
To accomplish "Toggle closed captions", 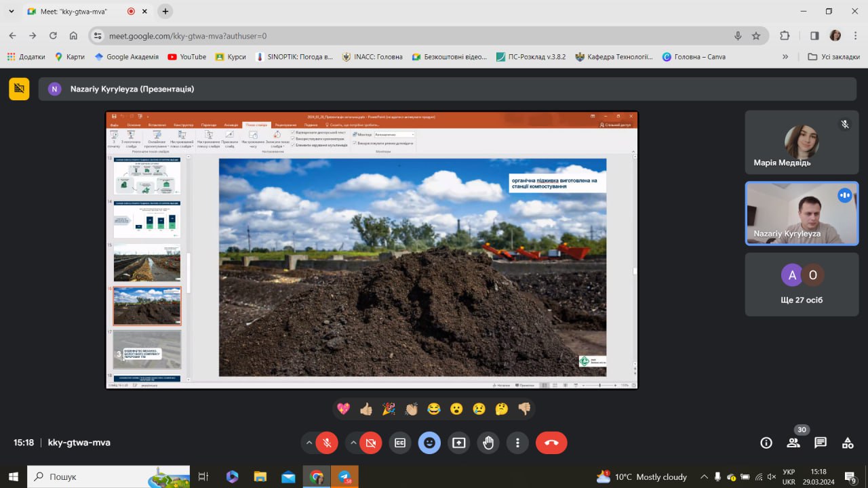I will 400,443.
